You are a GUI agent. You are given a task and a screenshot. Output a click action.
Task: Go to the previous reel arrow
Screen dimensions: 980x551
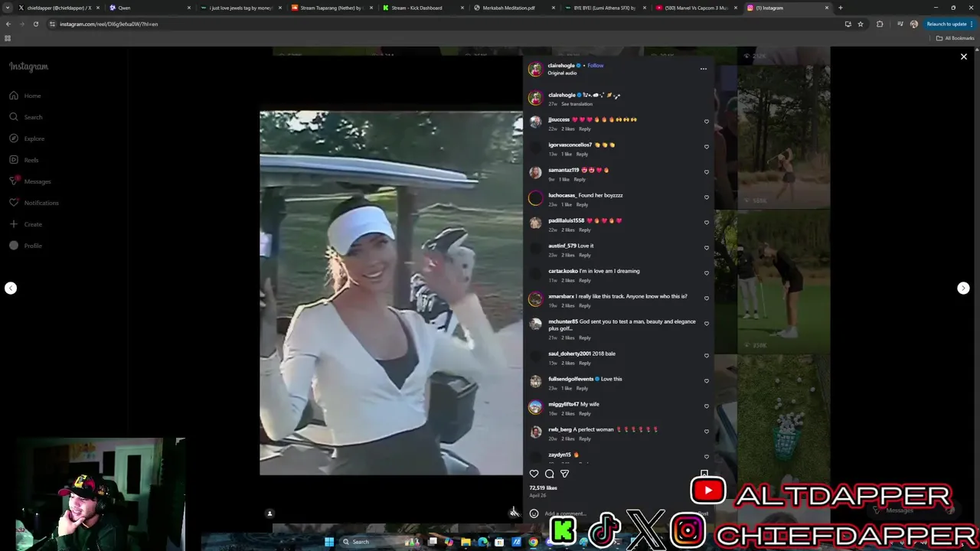[x=11, y=289]
